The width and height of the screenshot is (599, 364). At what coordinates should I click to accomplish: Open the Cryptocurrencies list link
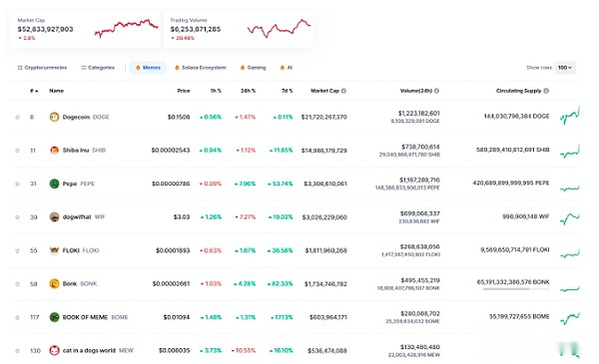pos(42,68)
